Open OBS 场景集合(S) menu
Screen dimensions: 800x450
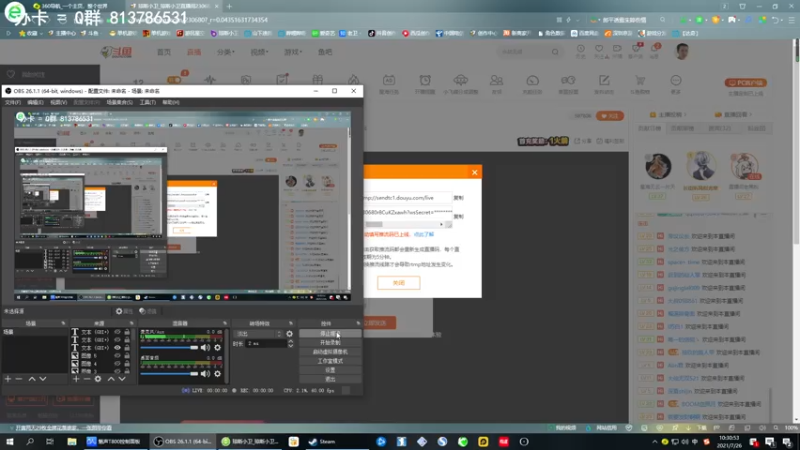coord(119,103)
